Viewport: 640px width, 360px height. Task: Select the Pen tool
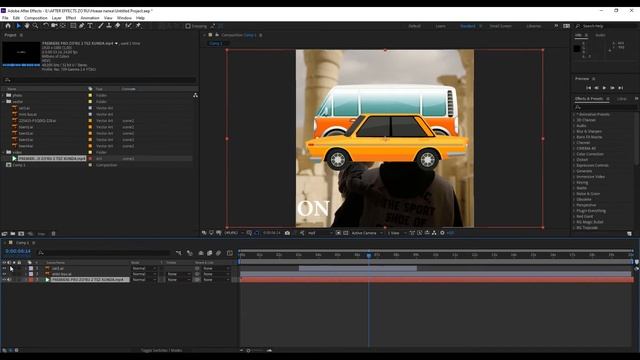(82, 26)
